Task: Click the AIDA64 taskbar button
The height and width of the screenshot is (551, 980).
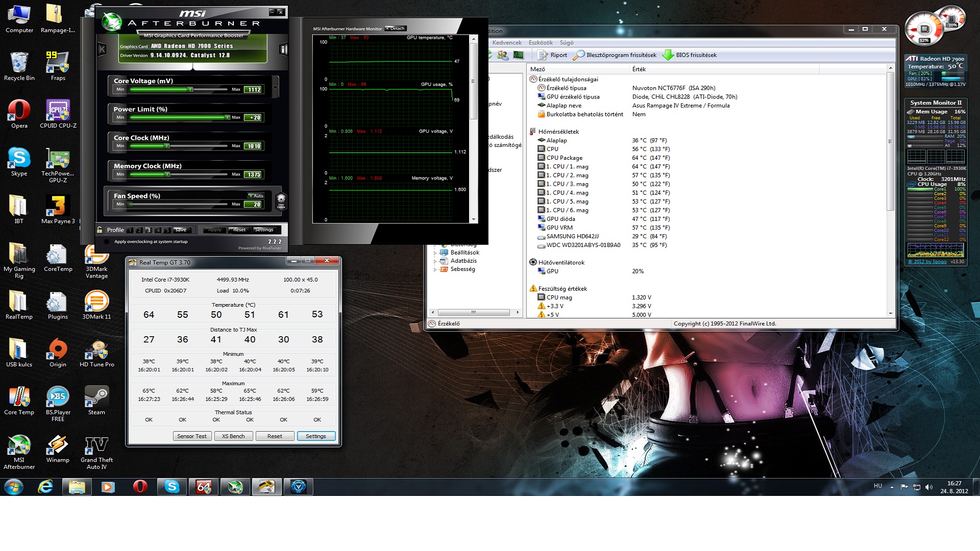Action: (x=204, y=487)
